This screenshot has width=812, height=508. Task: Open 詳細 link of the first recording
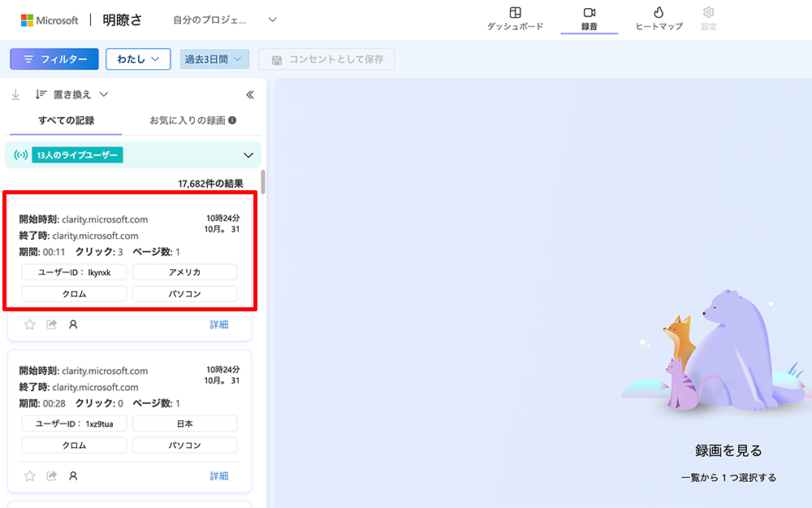tap(219, 324)
